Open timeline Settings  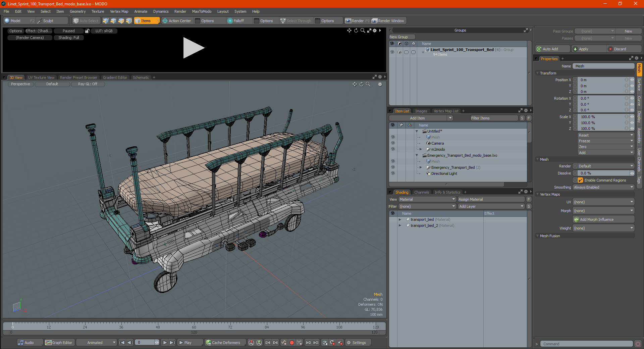click(358, 343)
